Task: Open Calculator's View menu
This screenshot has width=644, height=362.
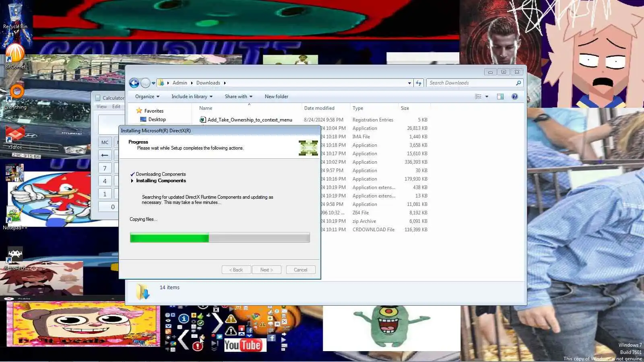Action: coord(101,107)
